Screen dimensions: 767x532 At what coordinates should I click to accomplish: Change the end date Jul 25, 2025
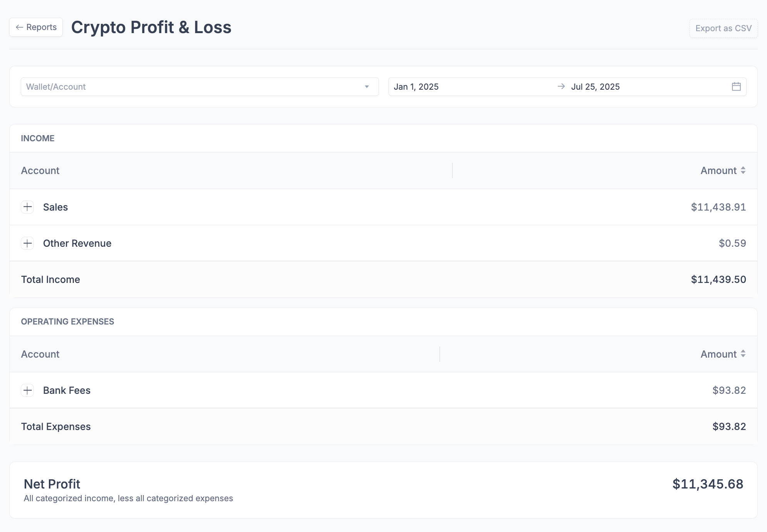tap(595, 87)
